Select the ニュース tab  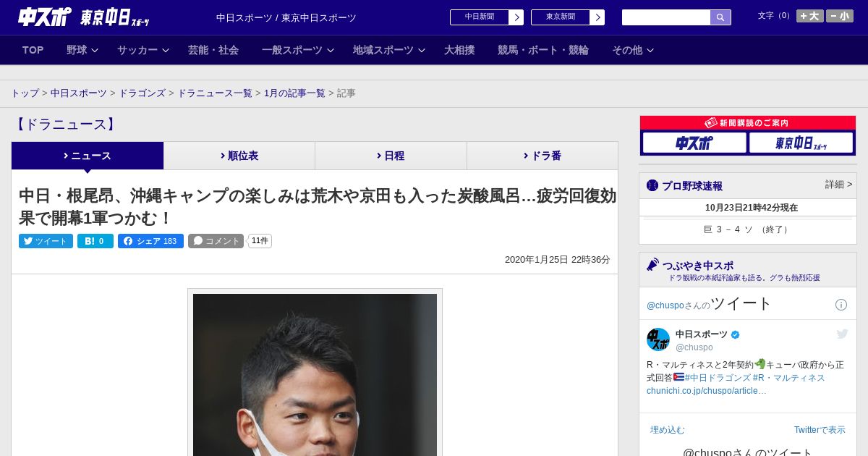tap(88, 156)
